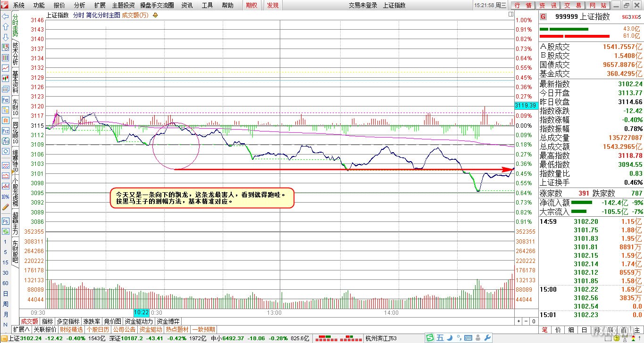
Task: Select the 1 minute period
Action: pyautogui.click(x=5, y=242)
